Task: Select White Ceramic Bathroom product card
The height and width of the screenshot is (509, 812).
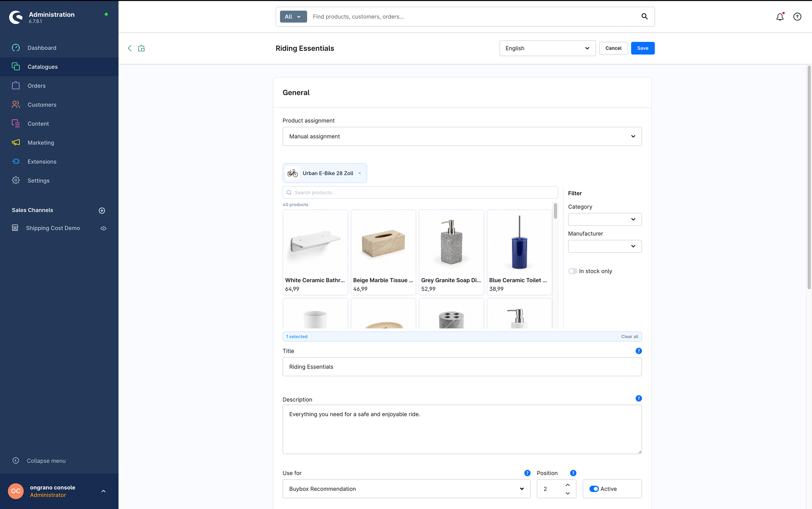Action: [315, 252]
